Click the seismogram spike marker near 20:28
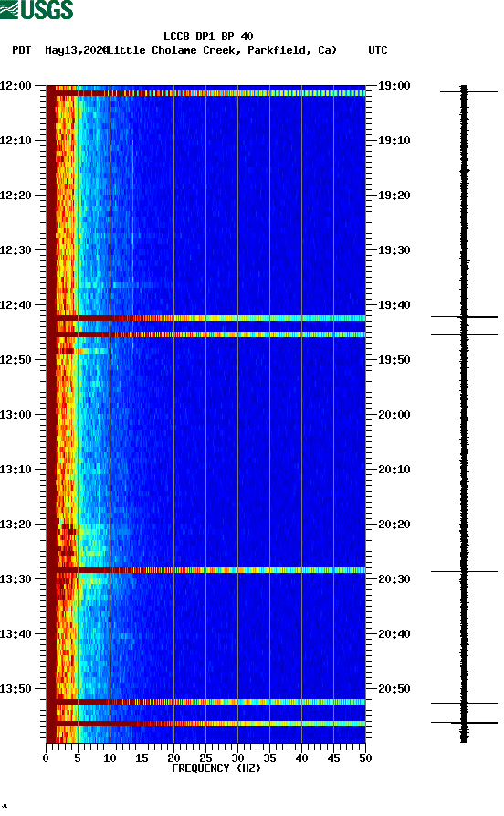The width and height of the screenshot is (504, 816). (x=464, y=571)
